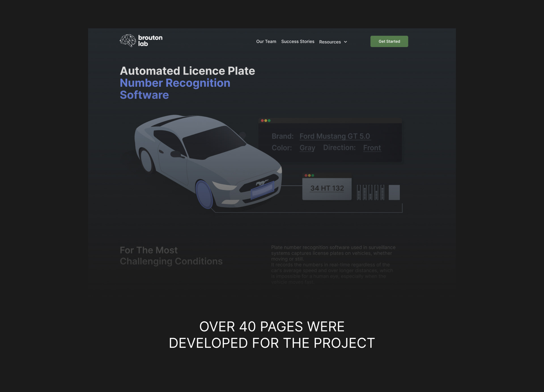
Task: Open the Our Team page
Action: coord(266,41)
